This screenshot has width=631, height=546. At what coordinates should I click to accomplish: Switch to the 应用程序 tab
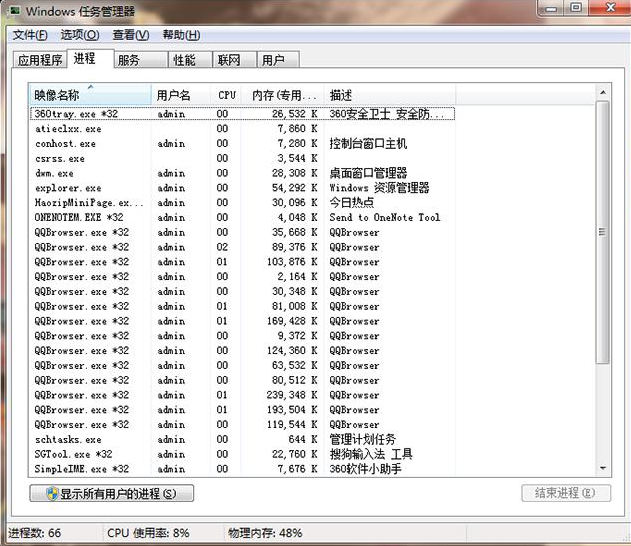[x=40, y=60]
